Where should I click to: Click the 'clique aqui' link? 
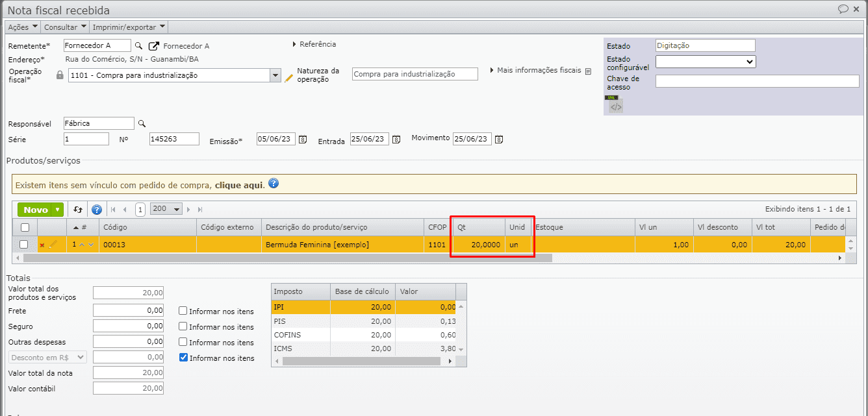(239, 185)
